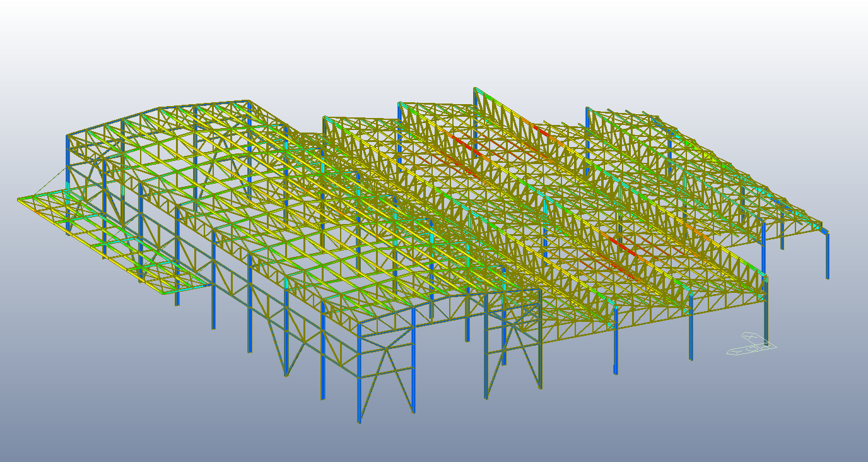Click the far-left tip of the canopy

[x=19, y=200]
